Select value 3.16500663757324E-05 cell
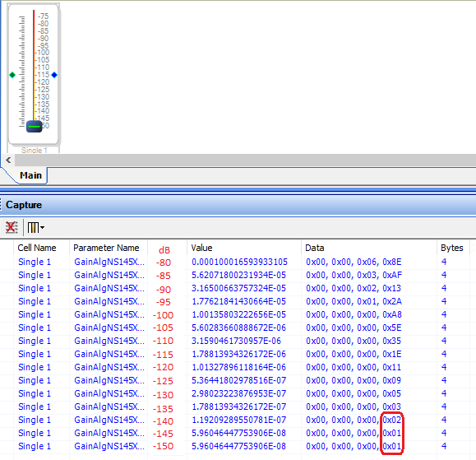Viewport: 476px width, 460px height. point(238,288)
